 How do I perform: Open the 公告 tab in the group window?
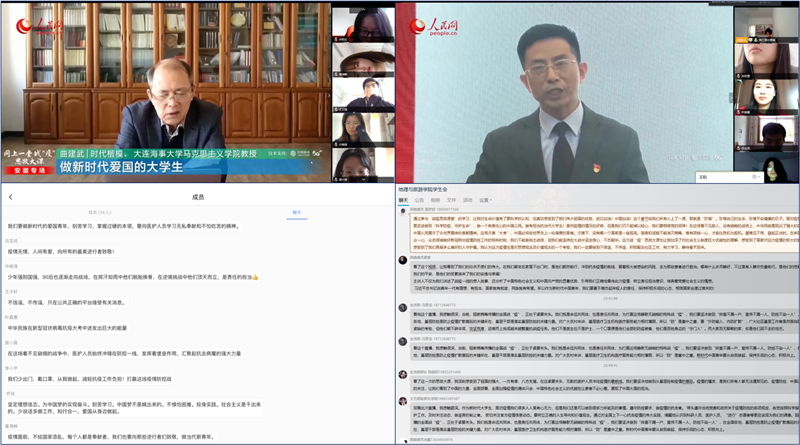[x=420, y=199]
